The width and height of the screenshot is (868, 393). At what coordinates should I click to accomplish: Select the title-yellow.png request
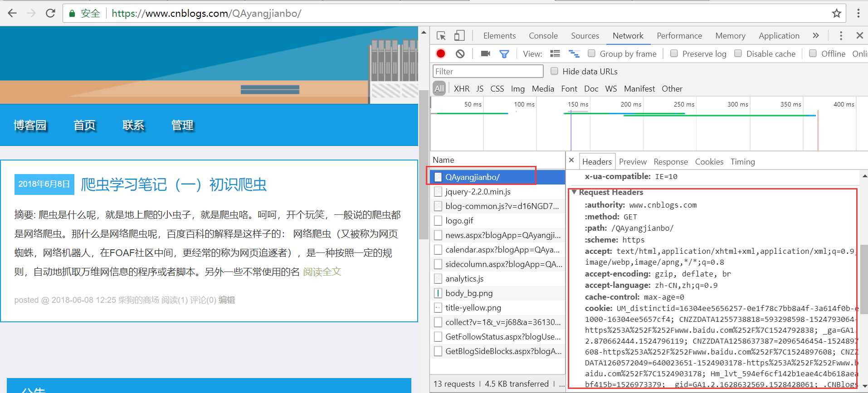(497, 308)
